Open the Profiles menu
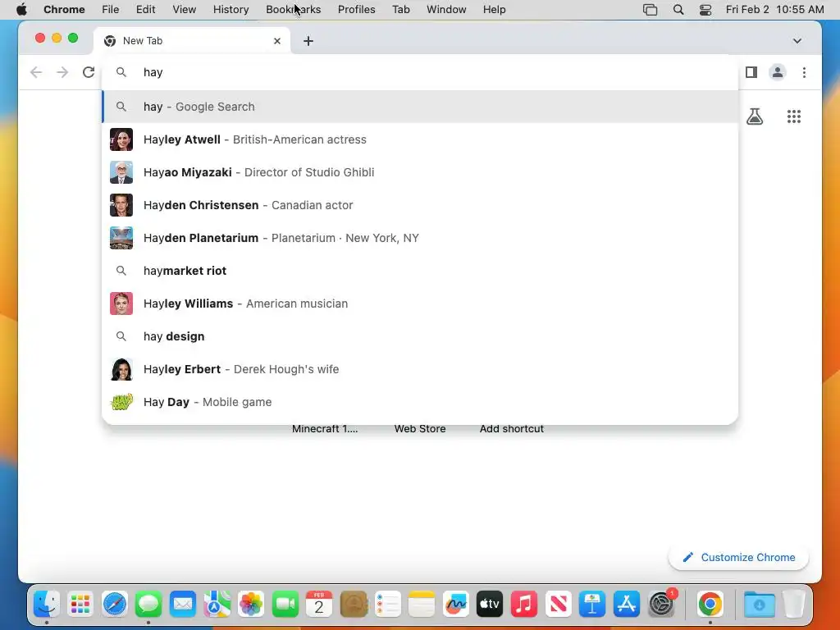This screenshot has width=840, height=630. (356, 10)
